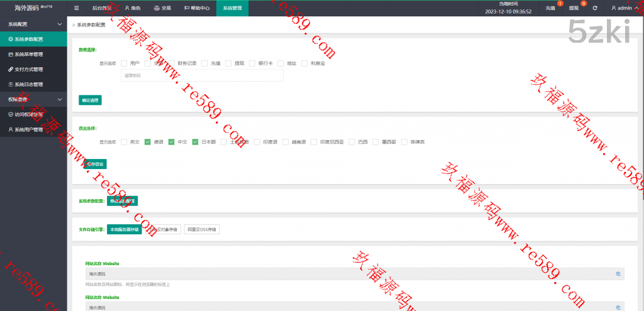Image resolution: width=644 pixels, height=311 pixels.
Task: Open 系统日志管理 in the sidebar
Action: (x=28, y=84)
